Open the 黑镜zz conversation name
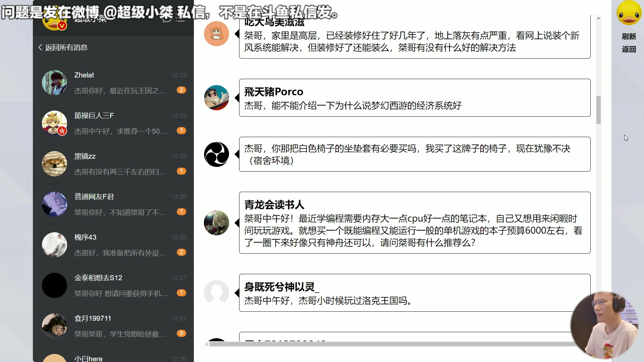This screenshot has width=644, height=362. pos(85,156)
